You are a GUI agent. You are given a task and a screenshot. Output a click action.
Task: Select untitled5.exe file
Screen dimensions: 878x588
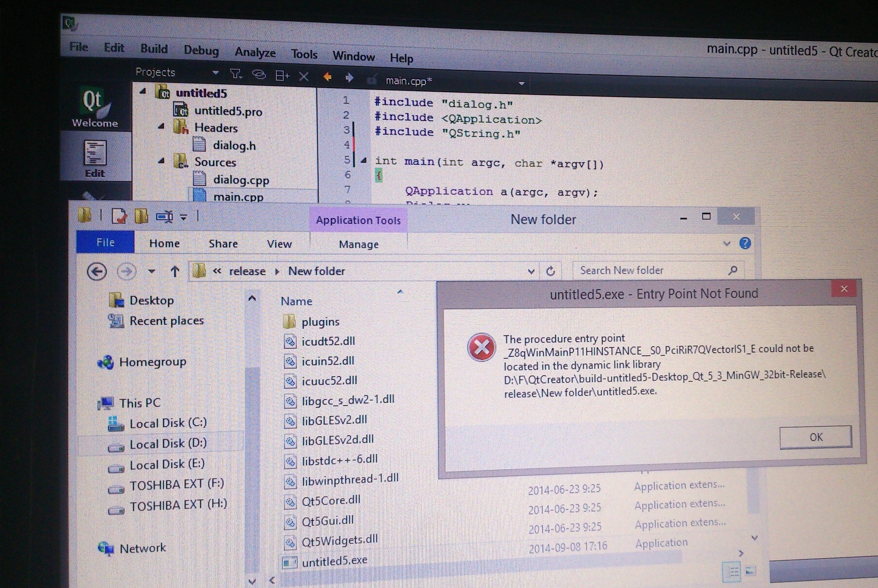334,561
